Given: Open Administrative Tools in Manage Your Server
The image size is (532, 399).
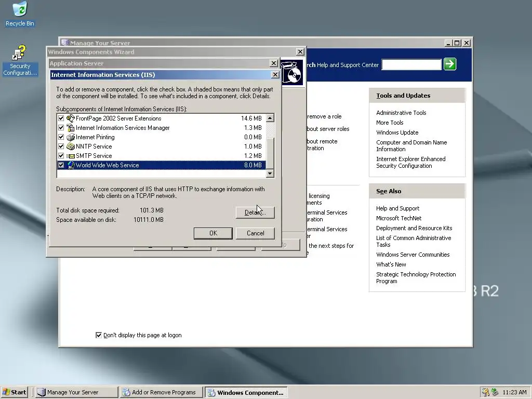Looking at the screenshot, I should click(401, 113).
